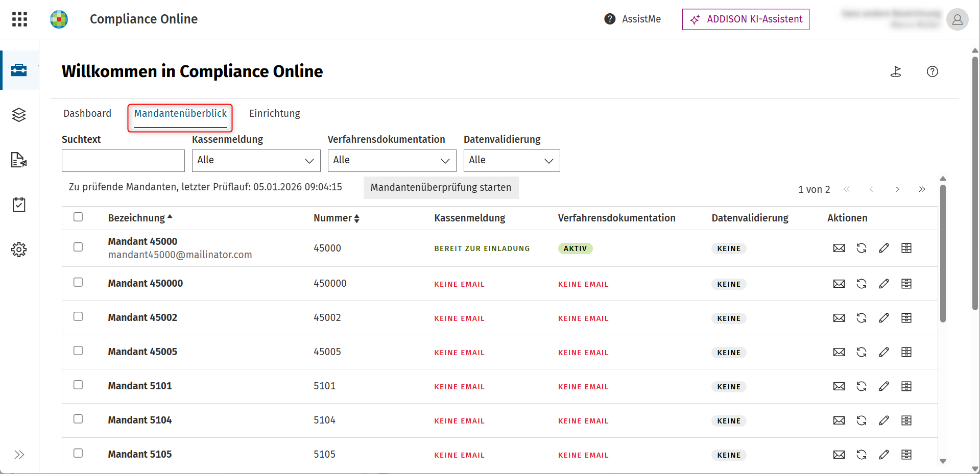Expand the sidebar with double chevron
This screenshot has height=474, width=980.
click(19, 455)
